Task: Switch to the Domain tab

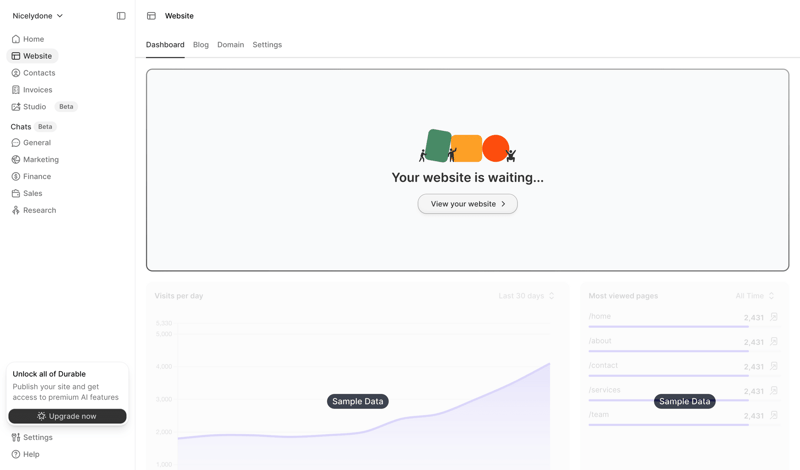Action: click(230, 45)
